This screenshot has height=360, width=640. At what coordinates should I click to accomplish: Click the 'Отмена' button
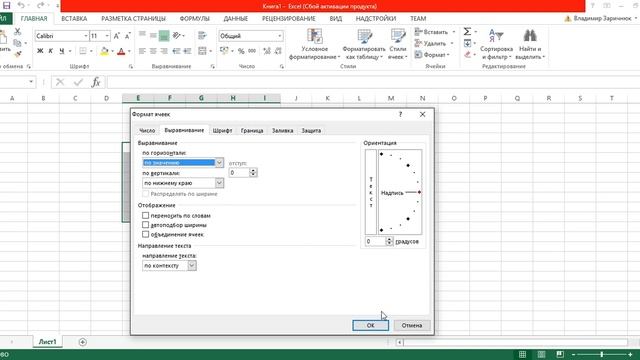[x=412, y=325]
